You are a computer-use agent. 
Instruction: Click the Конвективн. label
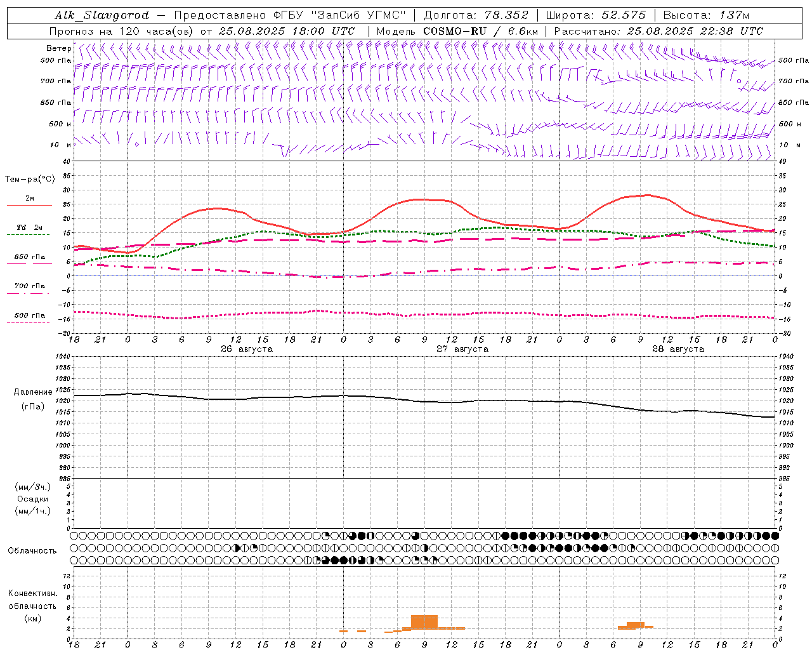point(32,594)
